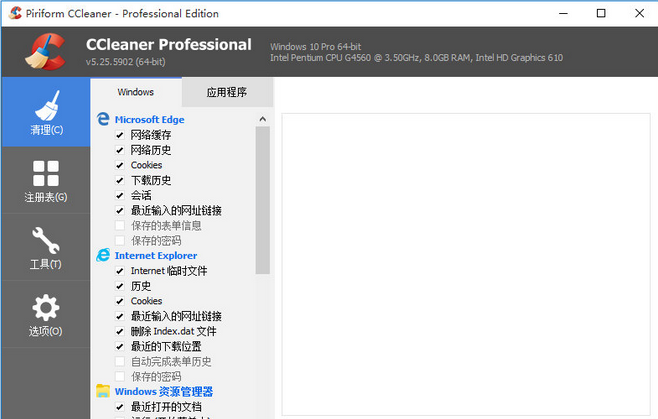Image resolution: width=658 pixels, height=419 pixels.
Task: Click the CCleaner title bar icon
Action: [x=15, y=13]
